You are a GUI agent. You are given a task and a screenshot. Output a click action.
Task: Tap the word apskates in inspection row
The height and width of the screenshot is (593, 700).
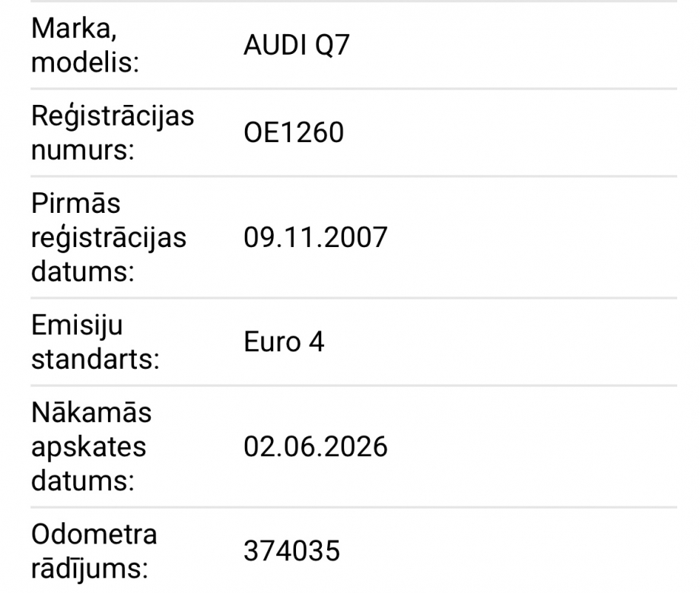coord(88,448)
